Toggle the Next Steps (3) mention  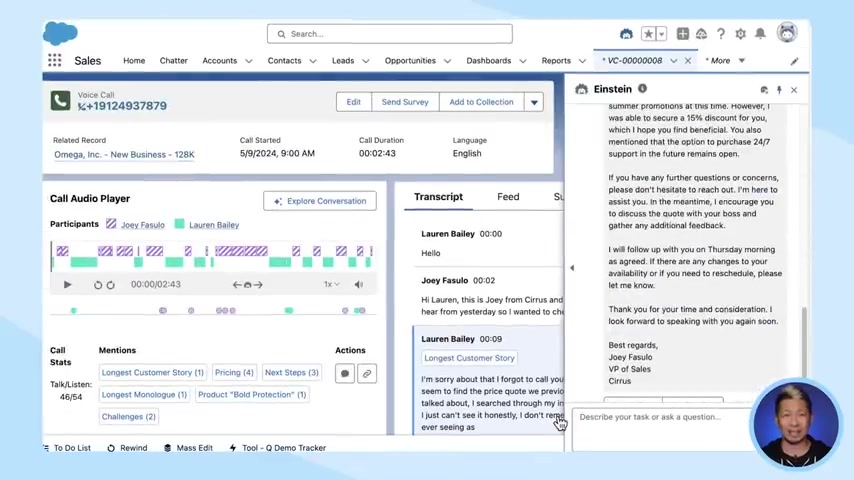point(291,373)
